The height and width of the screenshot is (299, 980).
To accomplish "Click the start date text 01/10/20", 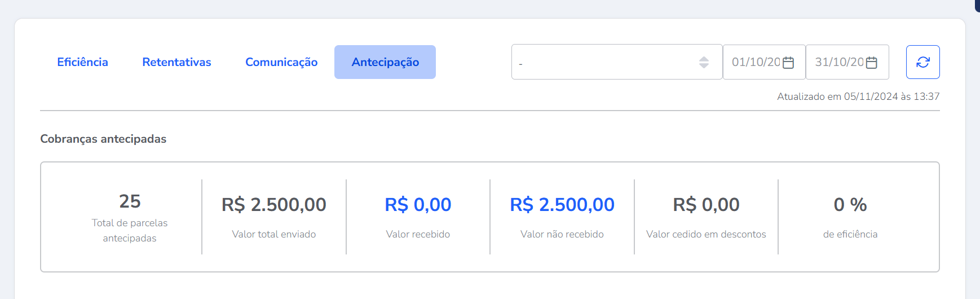I will [x=756, y=62].
